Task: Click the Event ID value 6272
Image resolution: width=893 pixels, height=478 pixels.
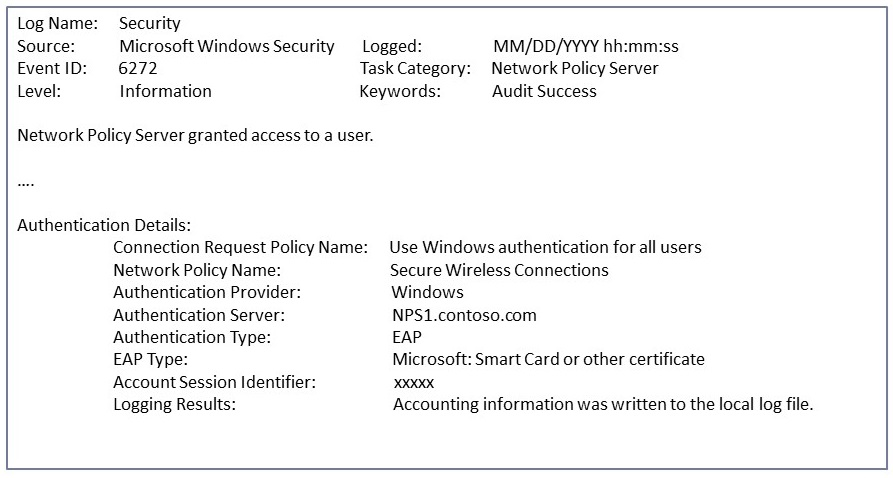Action: (x=138, y=69)
